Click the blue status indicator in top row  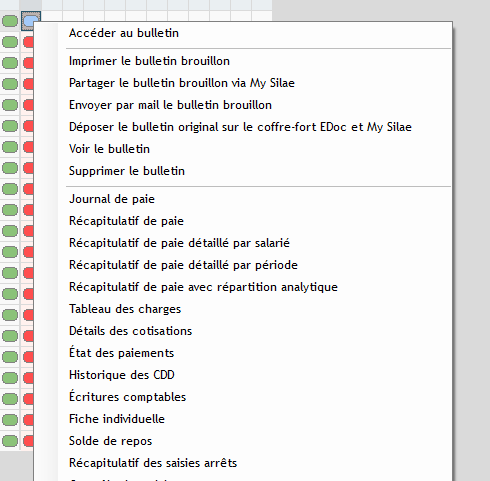(31, 21)
